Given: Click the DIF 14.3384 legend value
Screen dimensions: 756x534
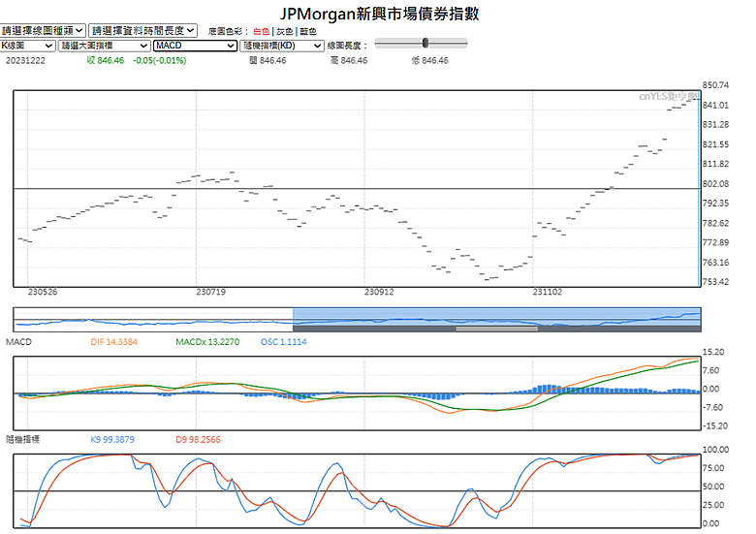Looking at the screenshot, I should coord(114,342).
